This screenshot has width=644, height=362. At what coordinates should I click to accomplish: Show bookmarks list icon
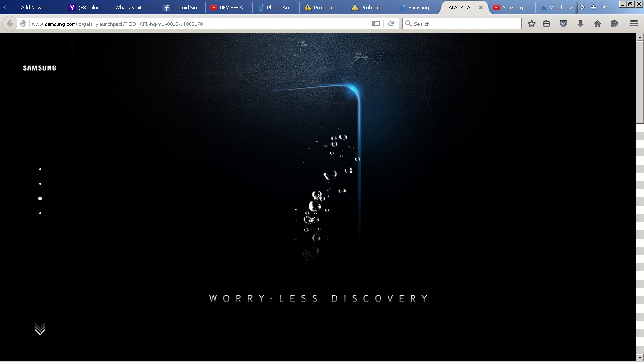[546, 24]
